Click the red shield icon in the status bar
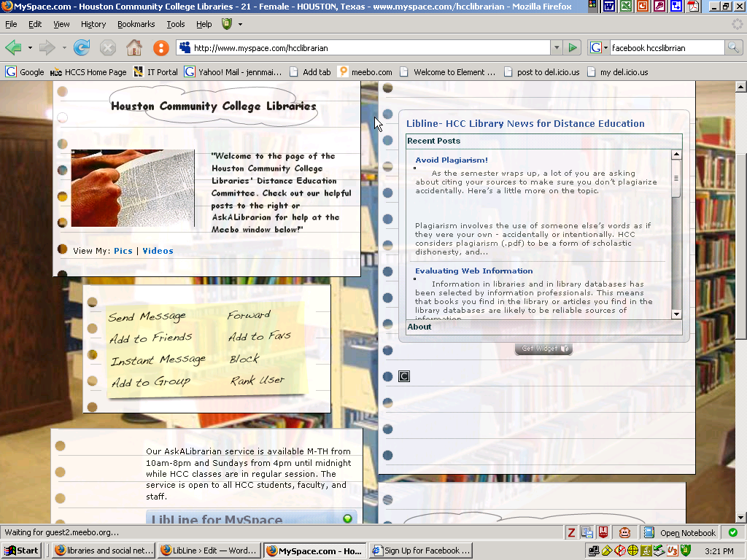Image resolution: width=747 pixels, height=560 pixels. tap(603, 532)
